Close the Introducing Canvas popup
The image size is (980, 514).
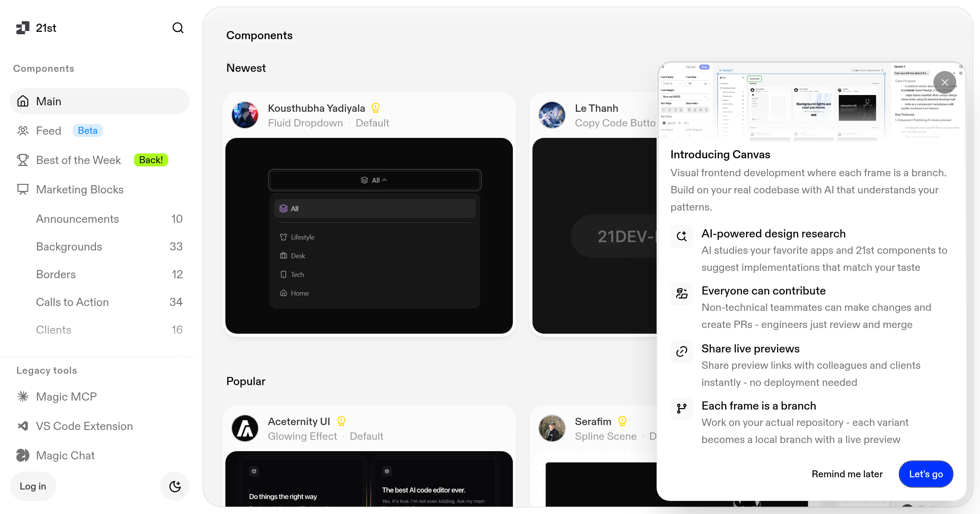click(x=944, y=82)
